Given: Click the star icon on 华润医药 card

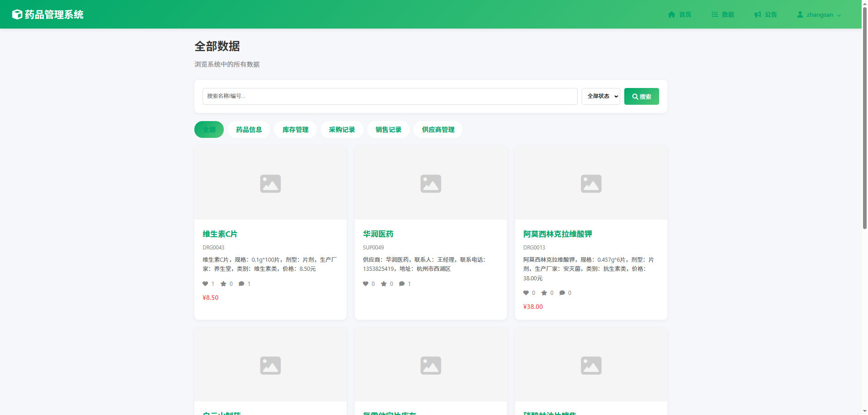Looking at the screenshot, I should coord(384,284).
